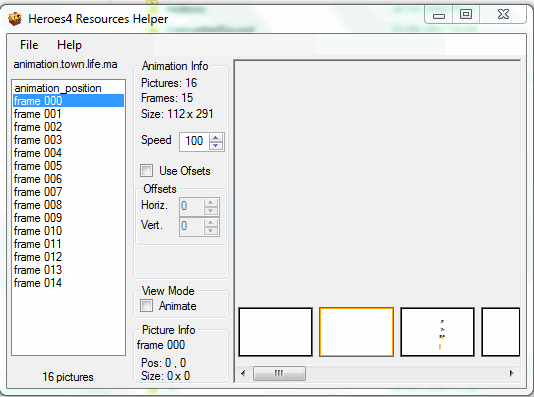Image resolution: width=534 pixels, height=397 pixels.
Task: Select frame 009 in the list
Action: (x=68, y=218)
